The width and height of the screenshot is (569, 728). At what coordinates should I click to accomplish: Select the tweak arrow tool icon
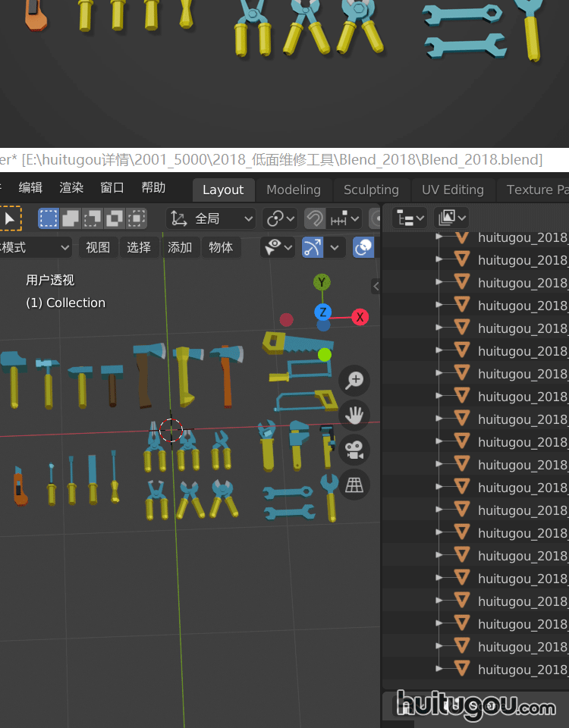9,219
